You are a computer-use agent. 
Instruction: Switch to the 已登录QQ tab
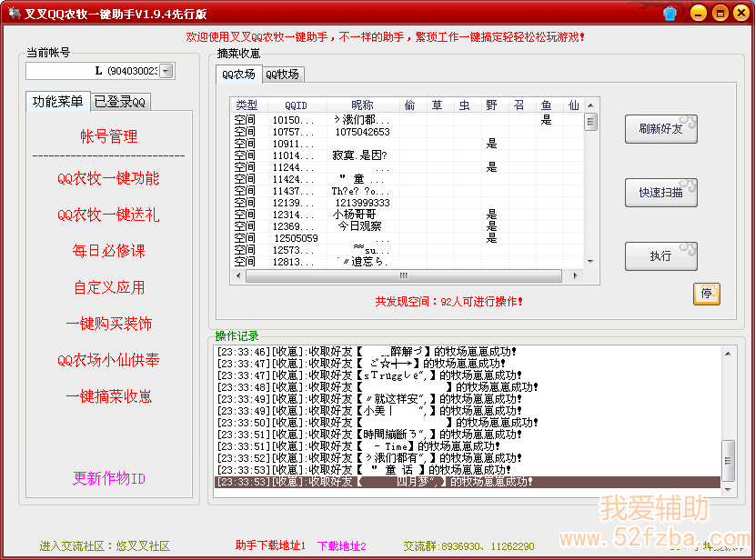point(120,102)
